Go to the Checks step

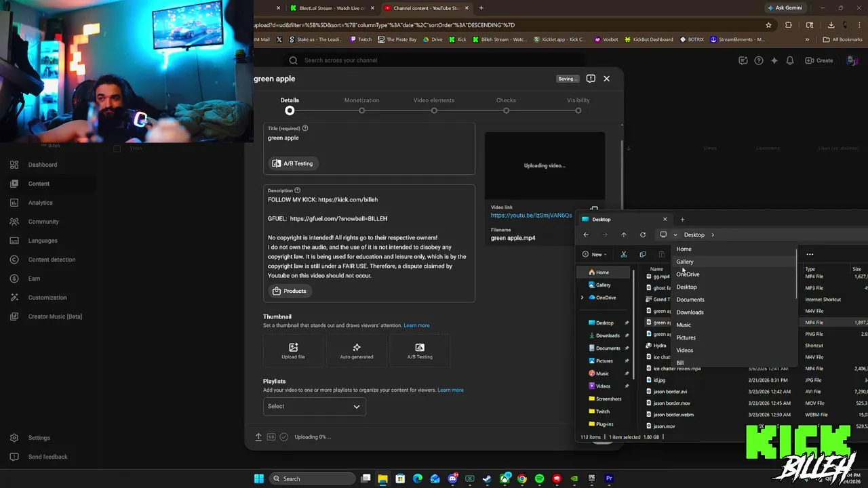pos(506,105)
